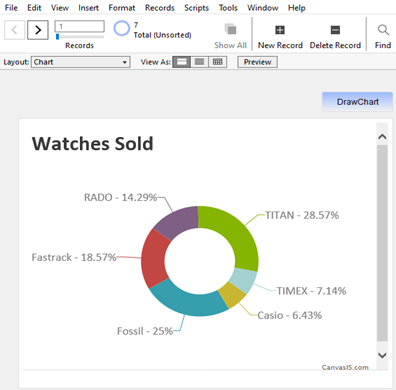Image resolution: width=396 pixels, height=390 pixels.
Task: Click the RADO - 14.29% label
Action: click(120, 197)
